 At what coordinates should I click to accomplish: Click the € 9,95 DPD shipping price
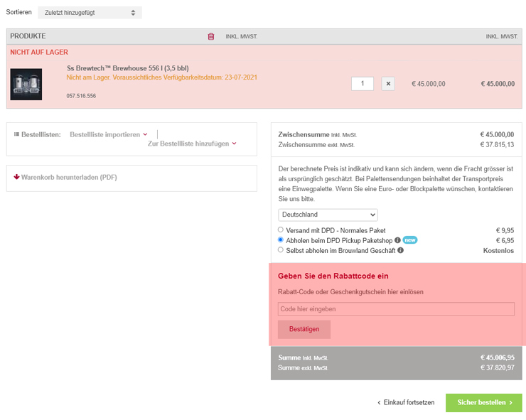(505, 230)
